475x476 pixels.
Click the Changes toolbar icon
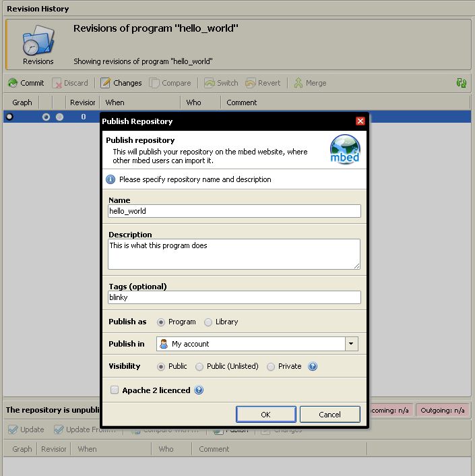[106, 83]
